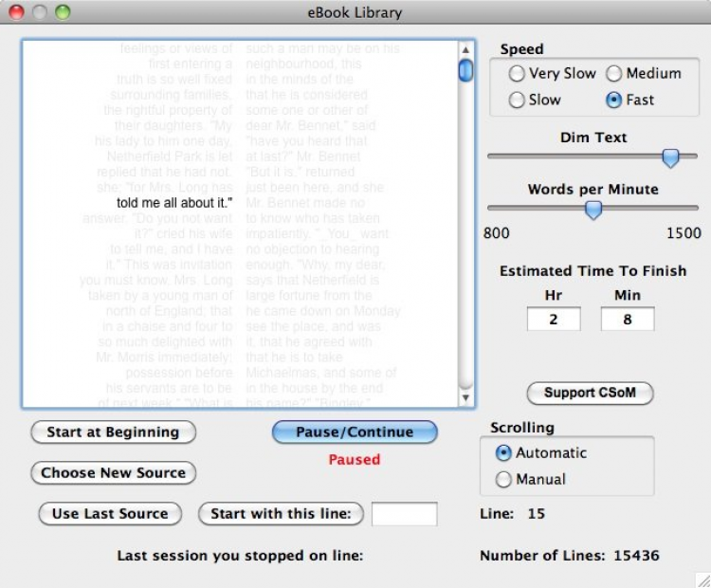Click the Words per Minute slider thumb

tap(592, 210)
